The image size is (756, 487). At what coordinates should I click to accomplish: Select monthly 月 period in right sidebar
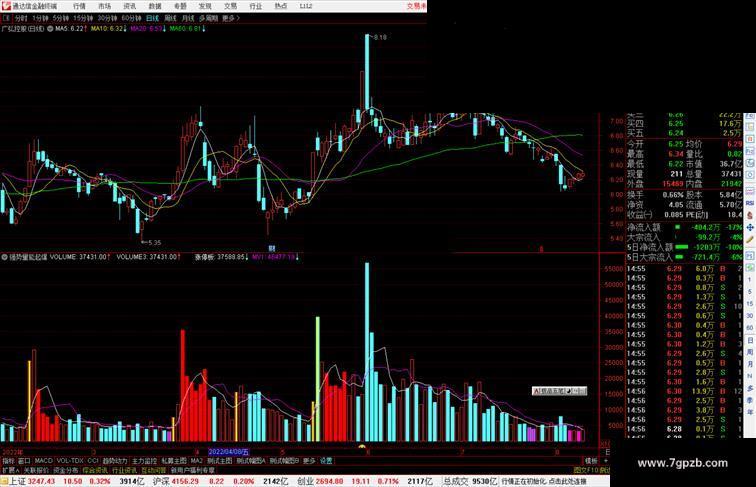pyautogui.click(x=750, y=364)
